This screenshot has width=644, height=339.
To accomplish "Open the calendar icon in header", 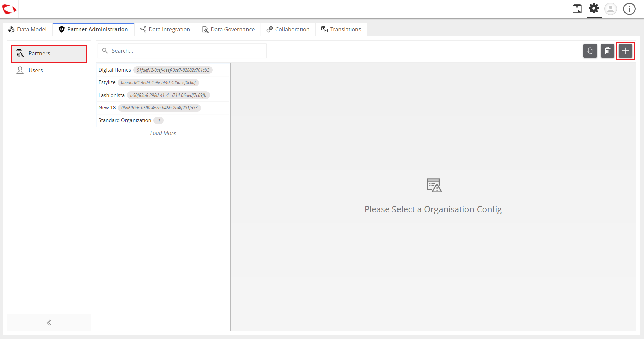I will (577, 9).
